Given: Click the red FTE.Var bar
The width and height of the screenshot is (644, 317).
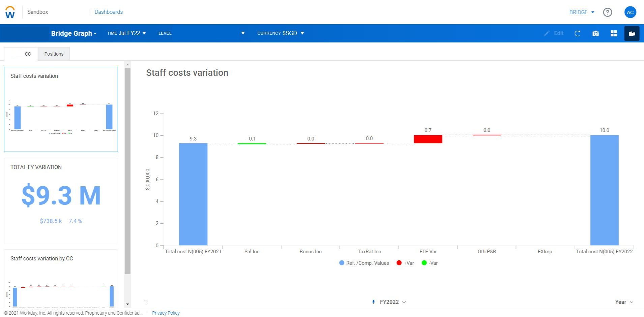Looking at the screenshot, I should 428,139.
